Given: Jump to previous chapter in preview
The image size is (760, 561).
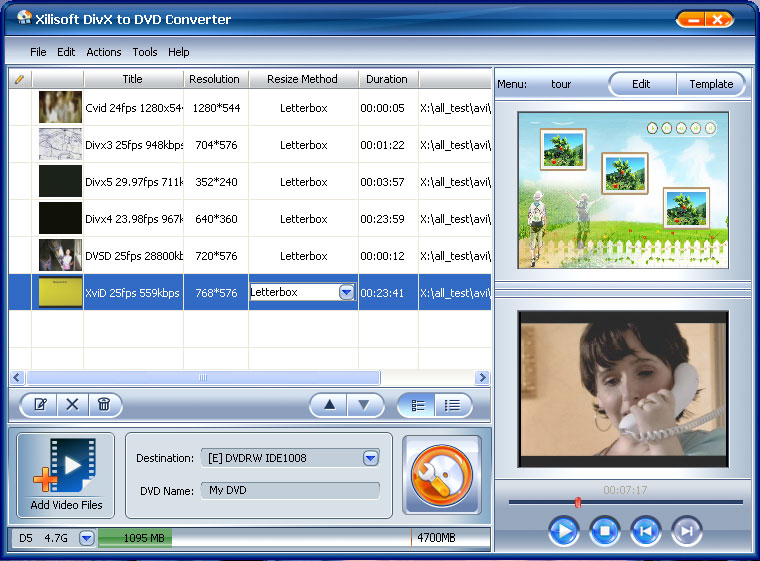Looking at the screenshot, I should point(646,531).
